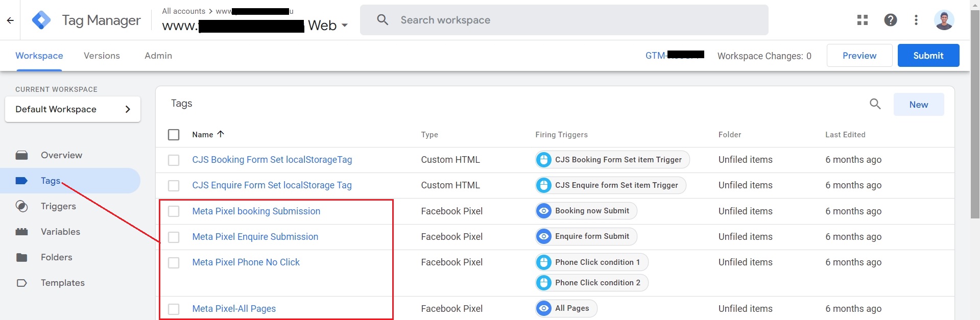Viewport: 980px width, 320px height.
Task: Click the user account avatar
Action: click(944, 20)
